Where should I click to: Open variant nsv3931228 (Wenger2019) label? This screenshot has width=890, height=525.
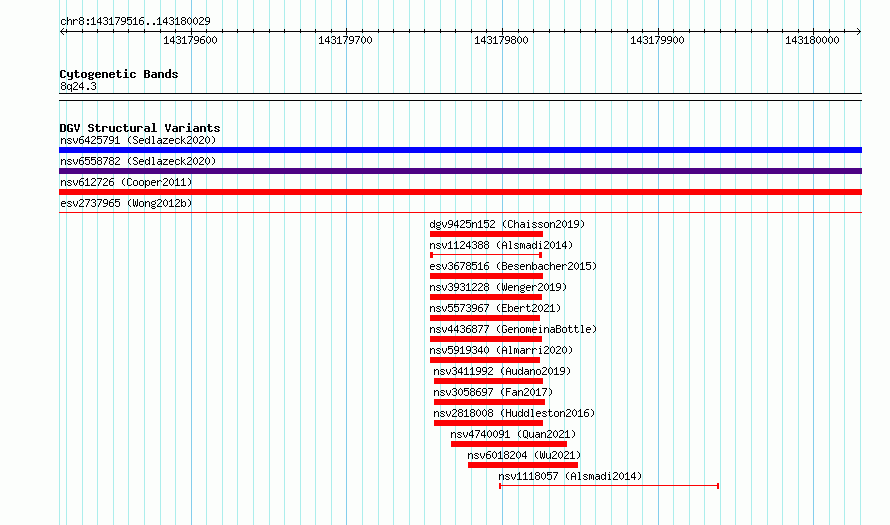498,287
